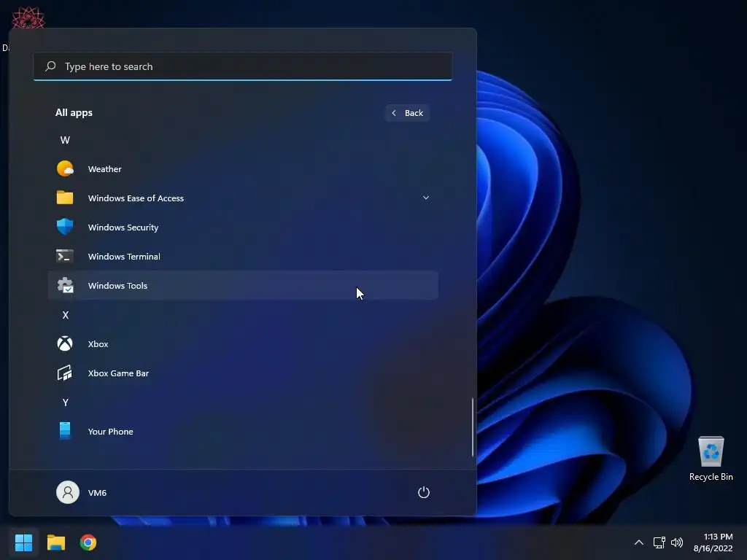Launch the Xbox app icon
The height and width of the screenshot is (560, 747).
[65, 343]
